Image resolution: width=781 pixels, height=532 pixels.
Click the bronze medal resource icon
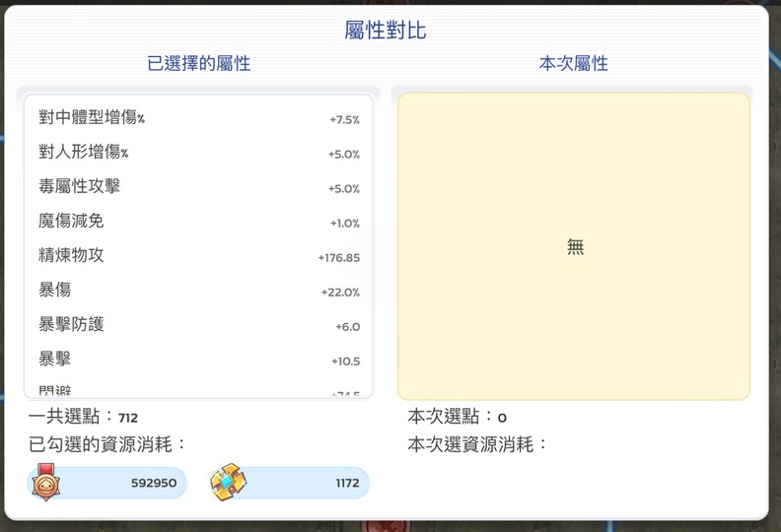pos(45,482)
